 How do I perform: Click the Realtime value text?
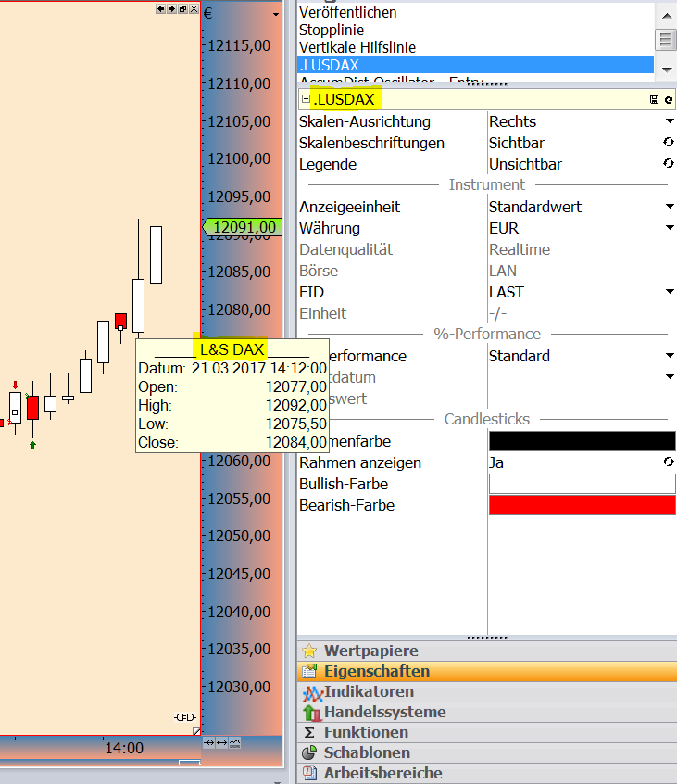(520, 249)
